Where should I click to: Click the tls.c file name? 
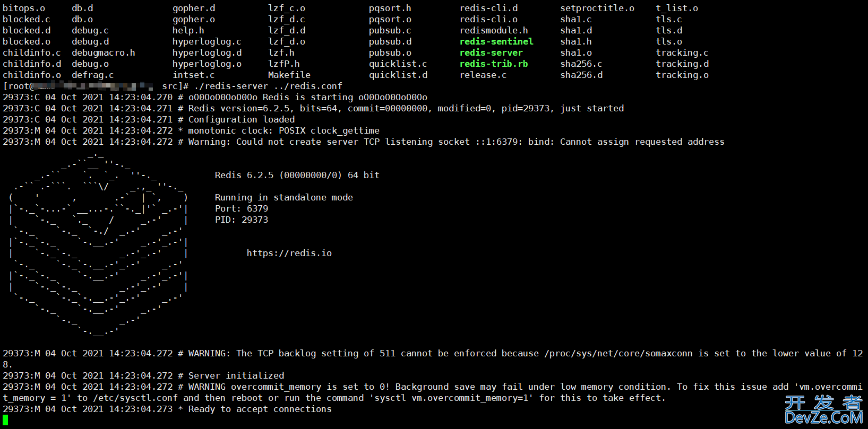669,19
